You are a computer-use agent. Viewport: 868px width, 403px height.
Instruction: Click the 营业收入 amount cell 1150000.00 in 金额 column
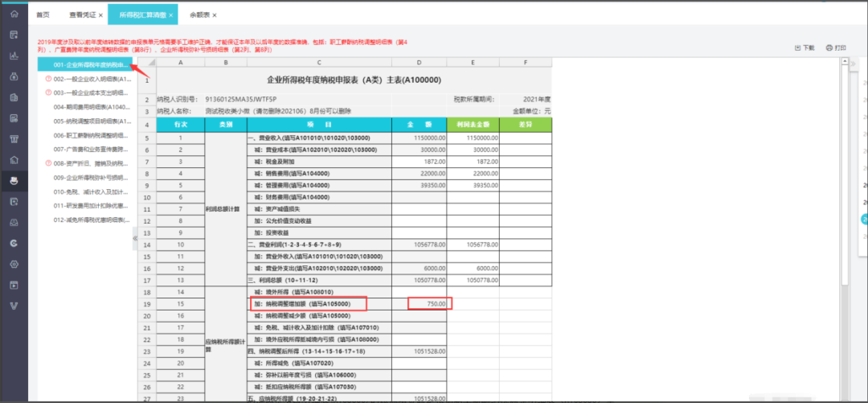click(419, 138)
